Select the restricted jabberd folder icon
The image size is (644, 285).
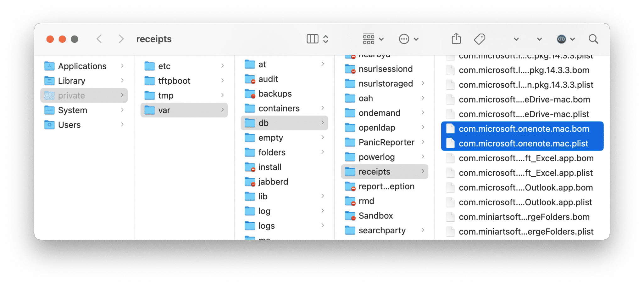tap(250, 182)
